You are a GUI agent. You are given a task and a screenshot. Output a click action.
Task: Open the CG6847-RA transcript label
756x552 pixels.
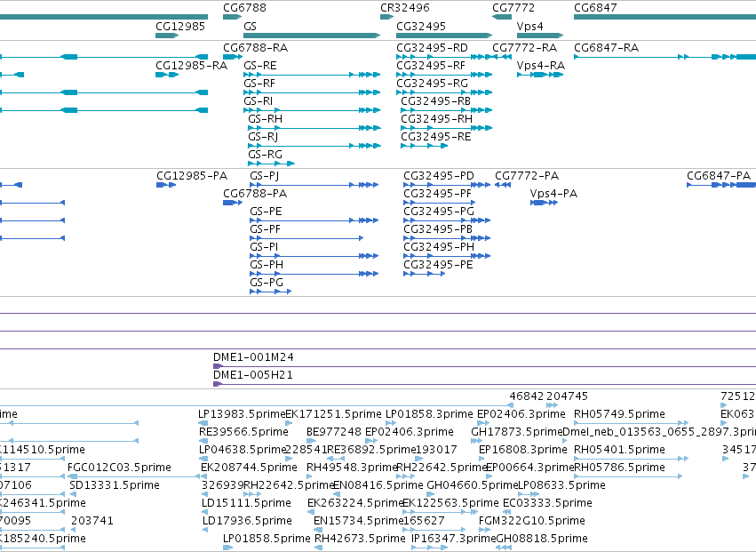607,48
